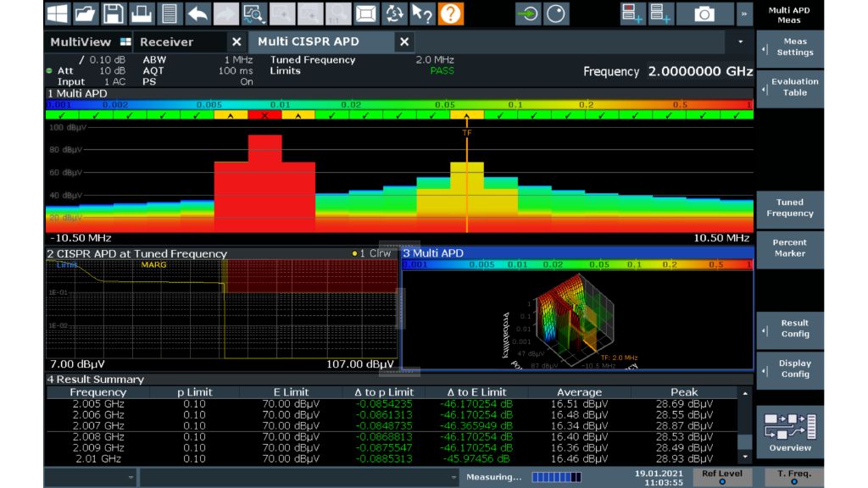Open the tab list dropdown arrow
Image resolution: width=868 pixels, height=488 pixels.
click(741, 42)
